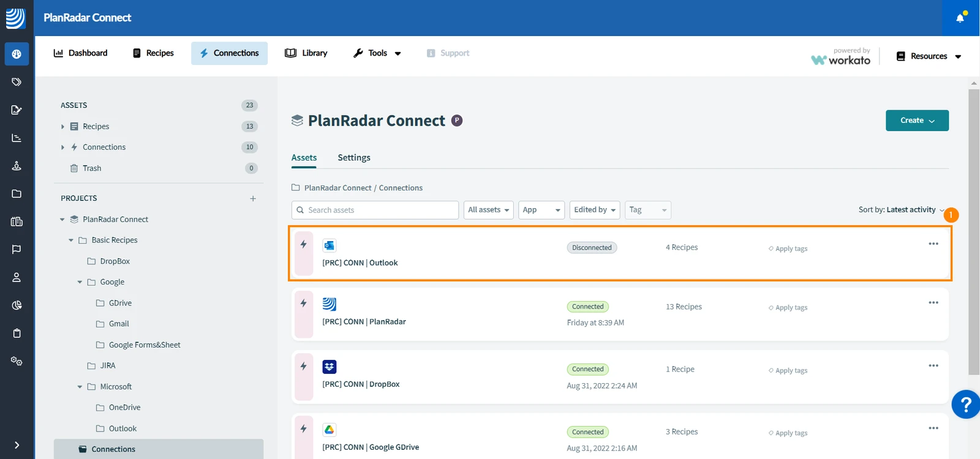The image size is (980, 459).
Task: Collapse the Microsoft folder
Action: pos(80,387)
